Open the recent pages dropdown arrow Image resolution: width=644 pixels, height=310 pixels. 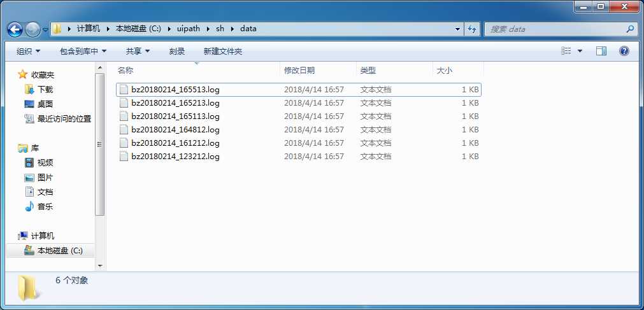pos(45,29)
